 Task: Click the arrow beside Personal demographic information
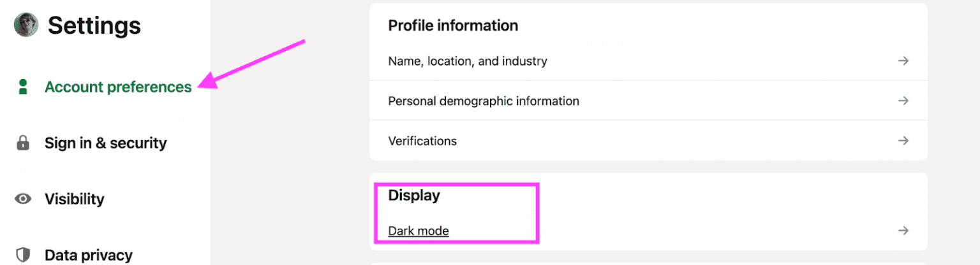pyautogui.click(x=903, y=101)
